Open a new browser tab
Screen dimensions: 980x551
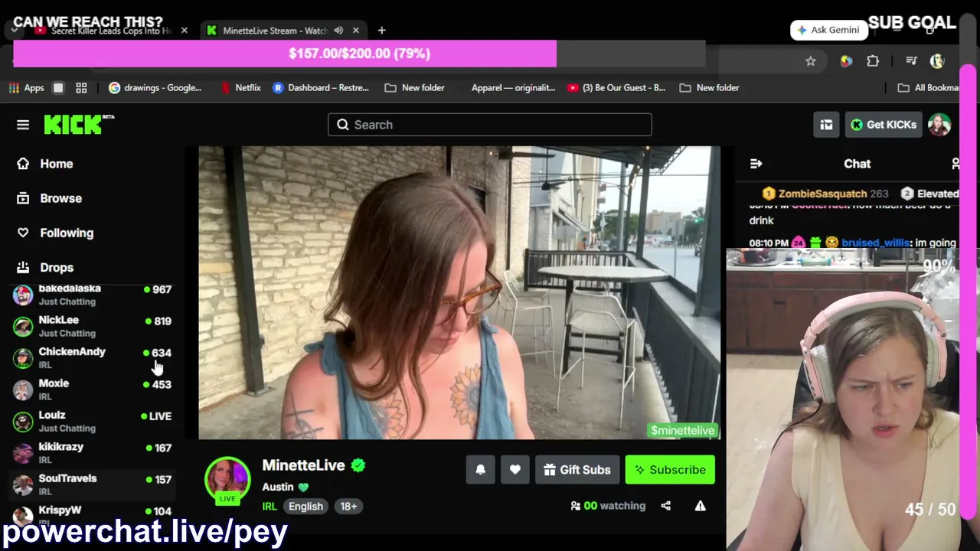tap(381, 31)
